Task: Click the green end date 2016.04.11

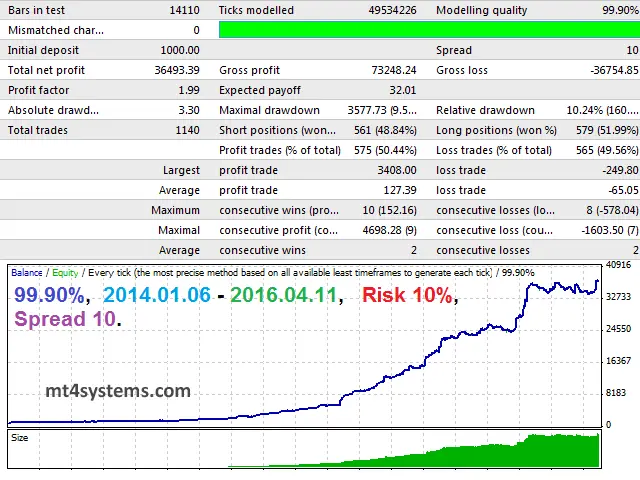Action: click(x=286, y=296)
